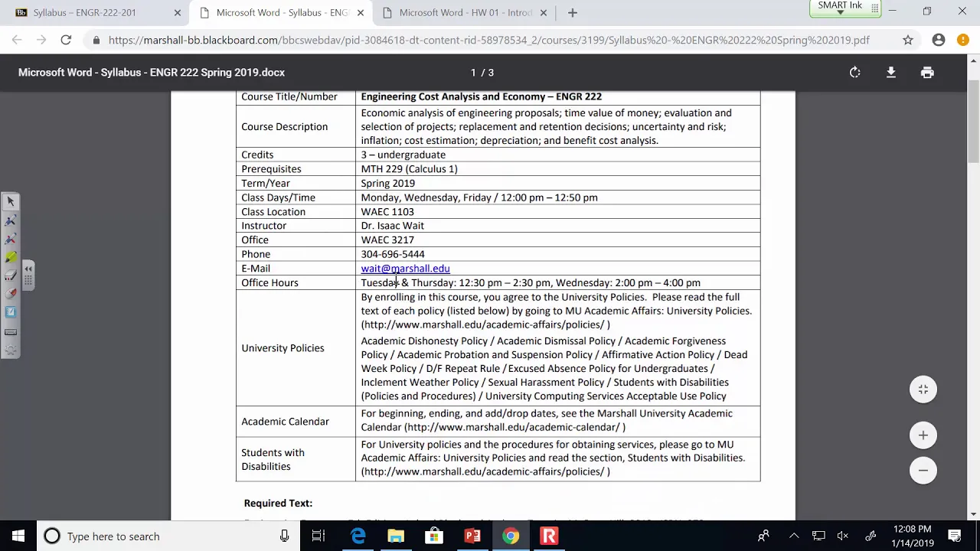
Task: Open PowerPoint from the taskbar
Action: pos(472,536)
